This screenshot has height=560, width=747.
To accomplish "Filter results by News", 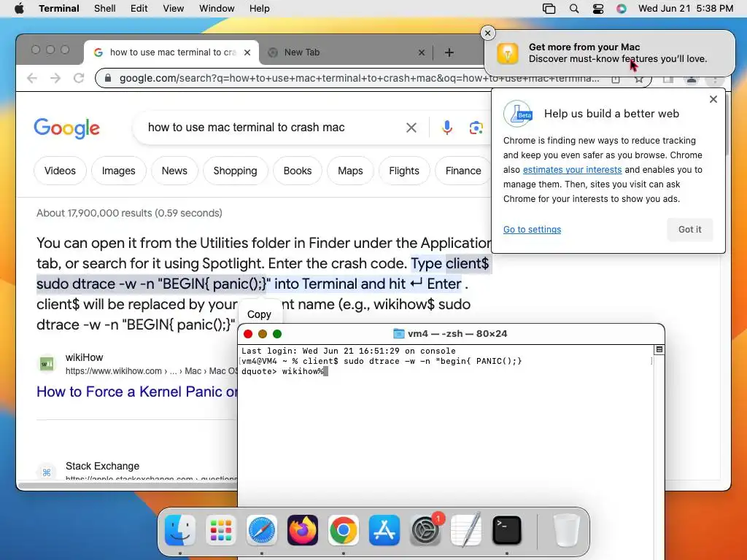I will click(x=174, y=171).
